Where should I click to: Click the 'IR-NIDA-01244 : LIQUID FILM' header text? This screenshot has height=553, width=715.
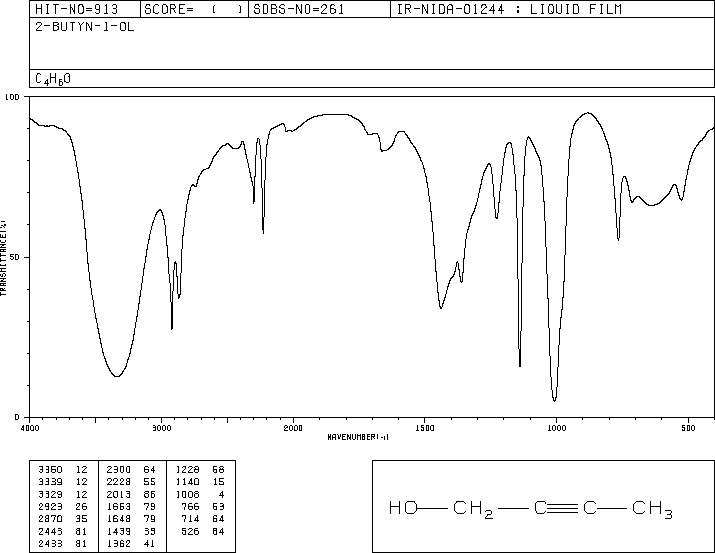click(509, 9)
